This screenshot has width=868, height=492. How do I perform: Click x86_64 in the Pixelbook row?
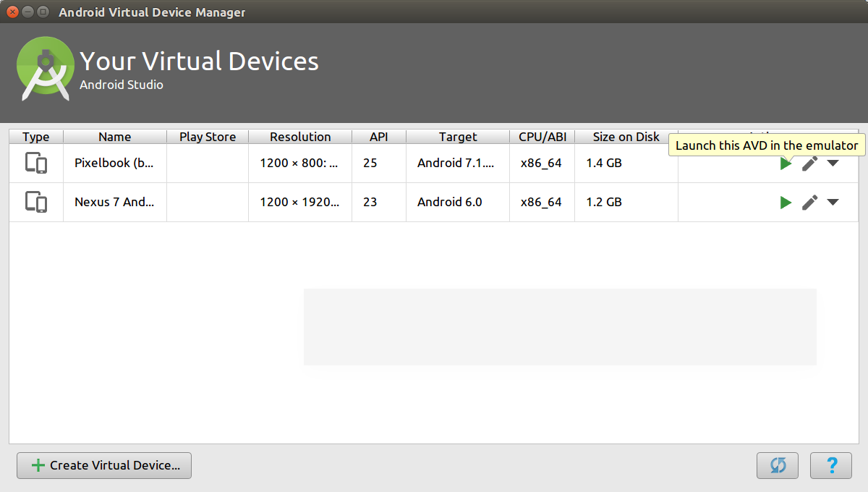[x=541, y=164]
